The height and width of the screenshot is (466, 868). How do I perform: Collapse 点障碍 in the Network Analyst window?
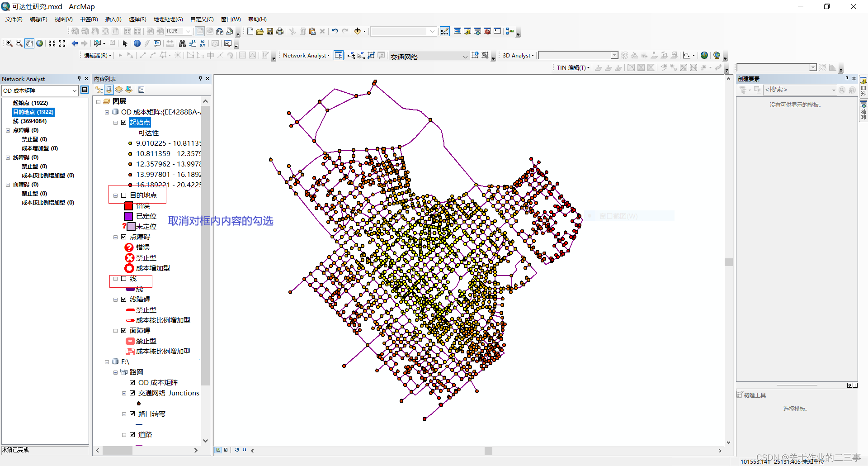(x=8, y=130)
